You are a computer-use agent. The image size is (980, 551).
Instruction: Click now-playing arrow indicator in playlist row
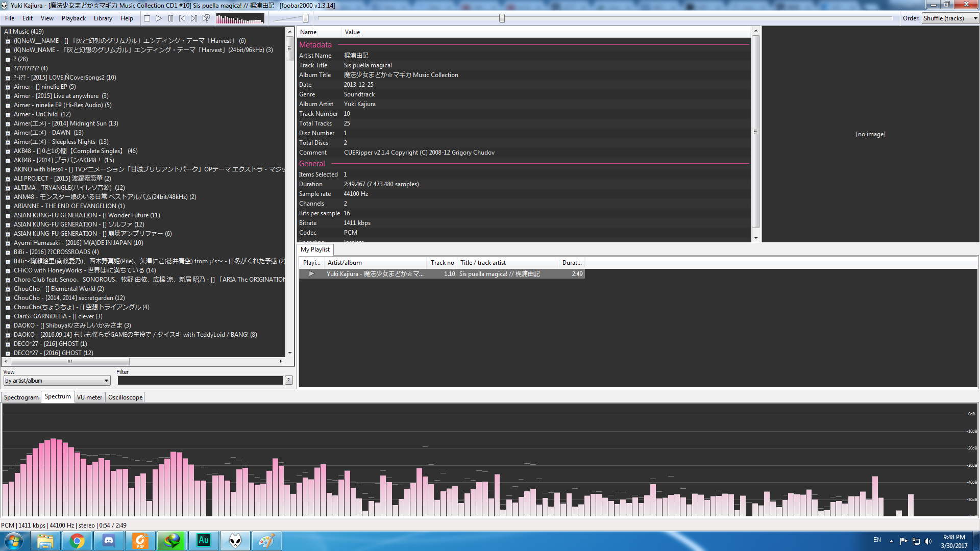[x=311, y=274]
